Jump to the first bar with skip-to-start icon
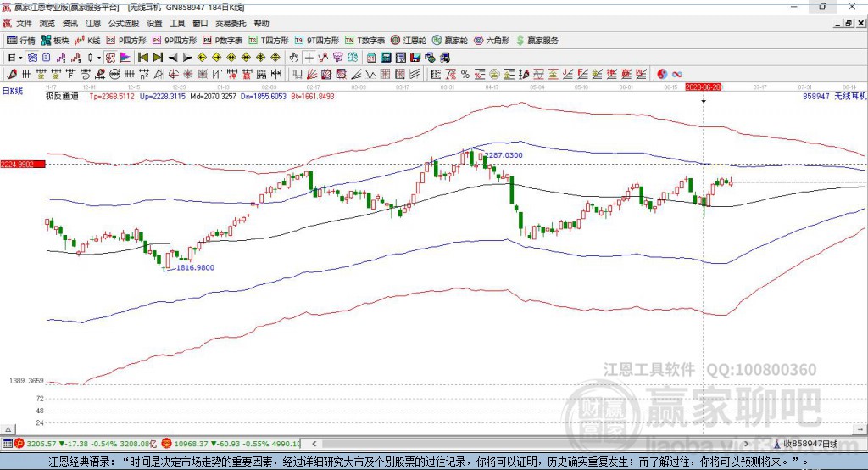 click(x=142, y=58)
